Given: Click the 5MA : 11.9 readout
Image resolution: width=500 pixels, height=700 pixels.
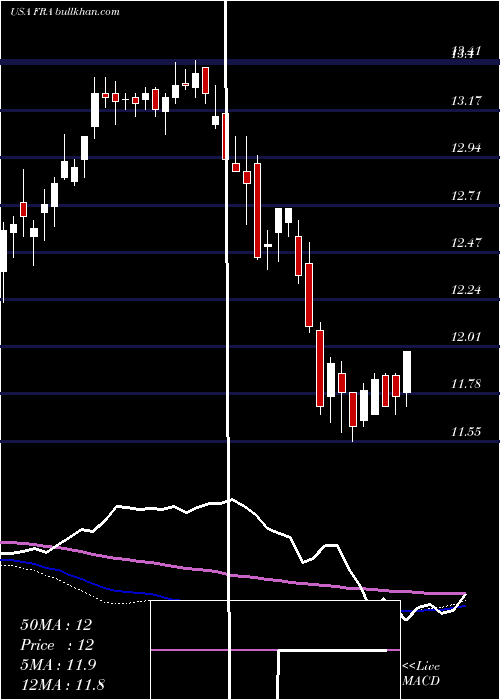Looking at the screenshot, I should point(58,665).
